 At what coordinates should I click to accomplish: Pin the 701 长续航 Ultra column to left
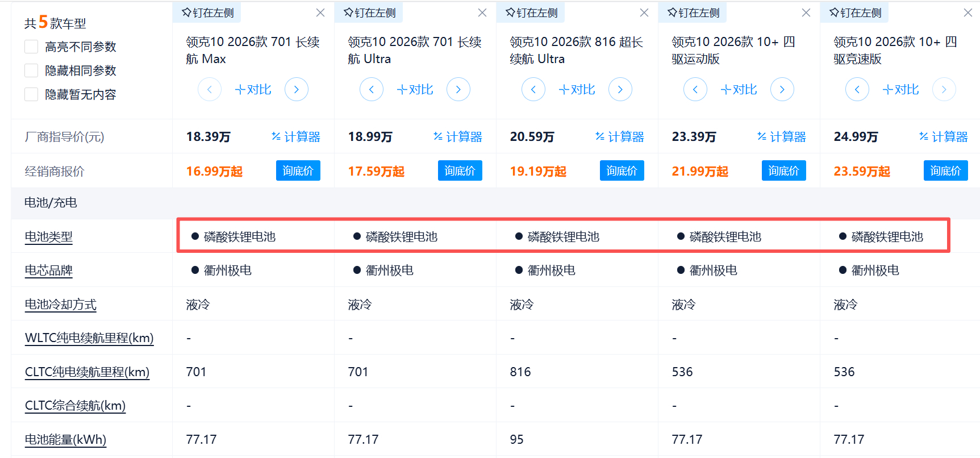369,13
